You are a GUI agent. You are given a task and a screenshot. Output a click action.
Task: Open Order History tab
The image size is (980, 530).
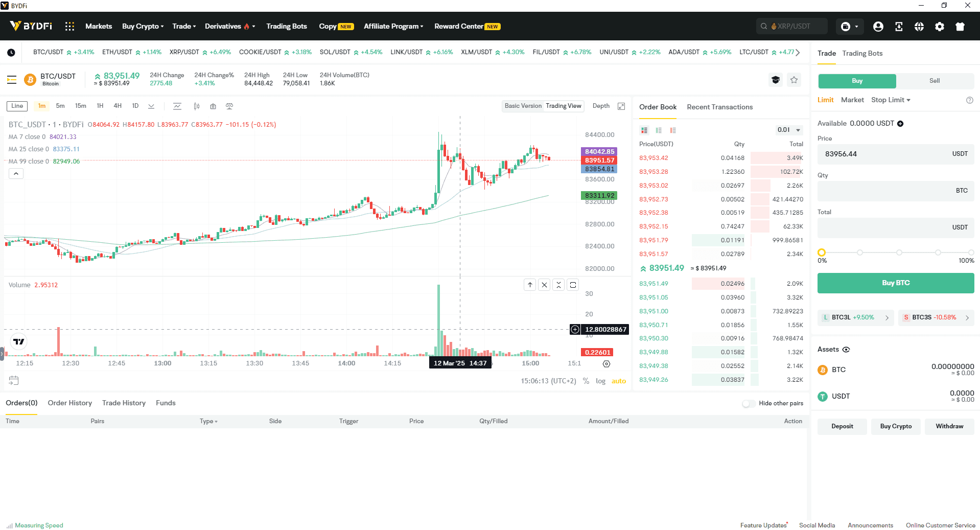click(69, 403)
